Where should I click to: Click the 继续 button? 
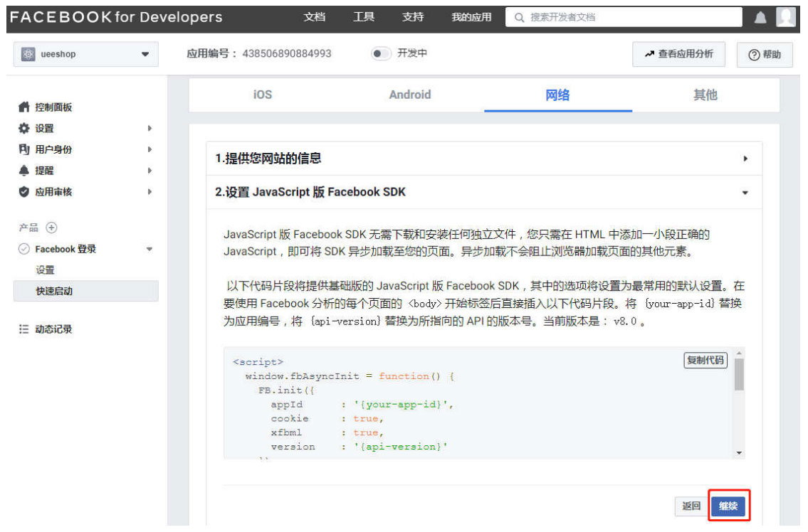(x=728, y=506)
